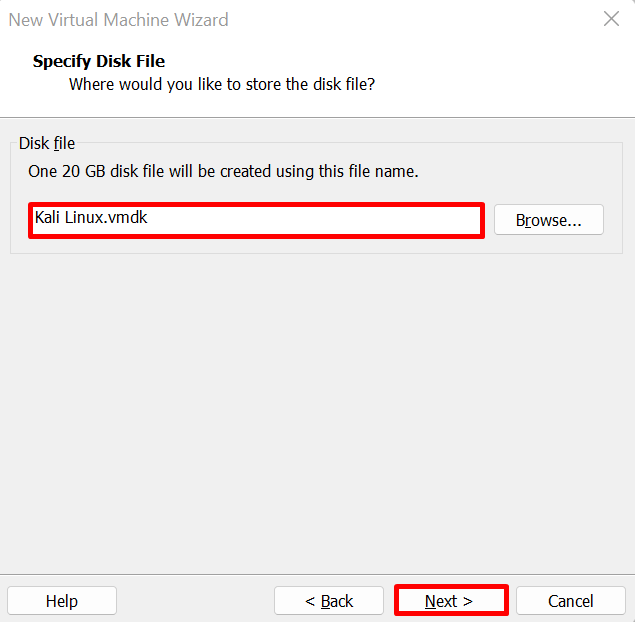Screen dimensions: 635x622
Task: Select the Specify Disk File heading
Action: [99, 61]
